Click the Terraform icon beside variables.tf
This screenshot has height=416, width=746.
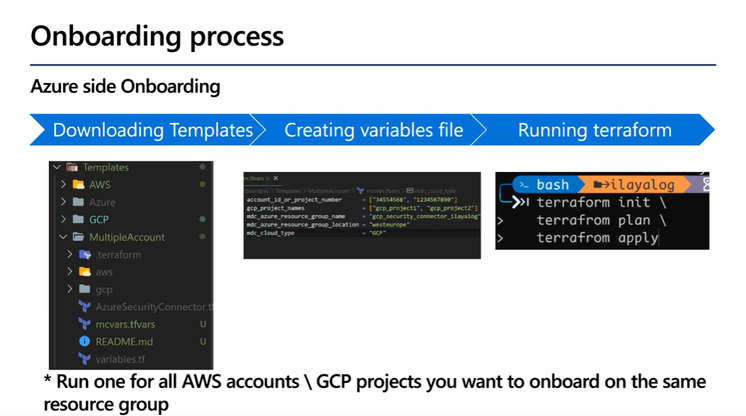point(86,358)
